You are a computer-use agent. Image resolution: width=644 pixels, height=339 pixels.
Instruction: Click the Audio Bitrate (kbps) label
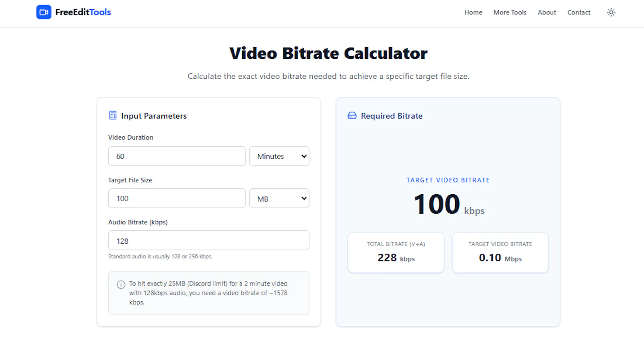coord(138,222)
